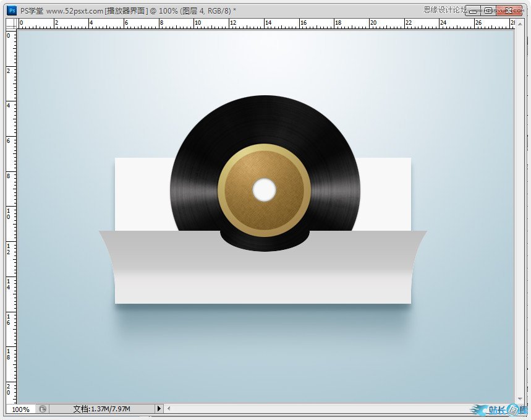Click the document title bar text
Screen dimensions: 531x420
pos(124,11)
